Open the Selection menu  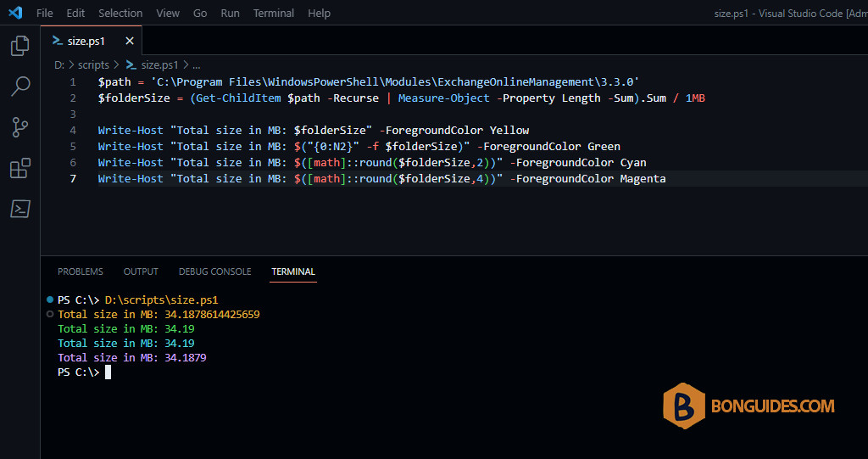pyautogui.click(x=120, y=13)
